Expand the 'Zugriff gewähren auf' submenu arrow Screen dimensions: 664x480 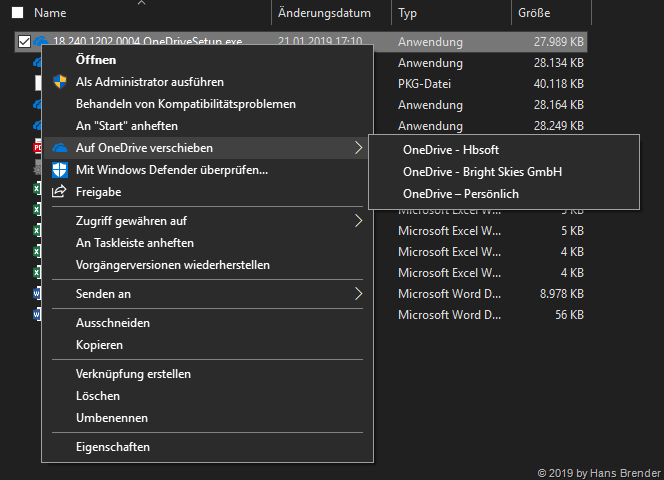[358, 221]
